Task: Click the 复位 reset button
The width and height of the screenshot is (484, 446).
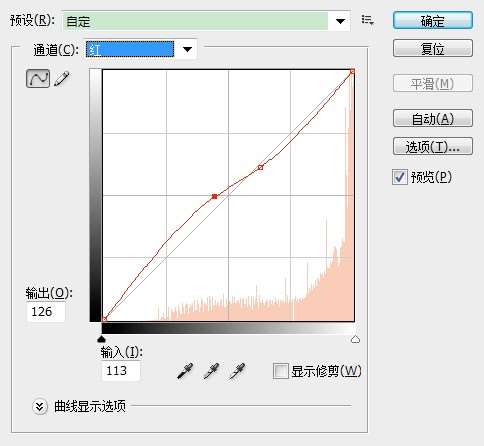Action: (x=433, y=48)
